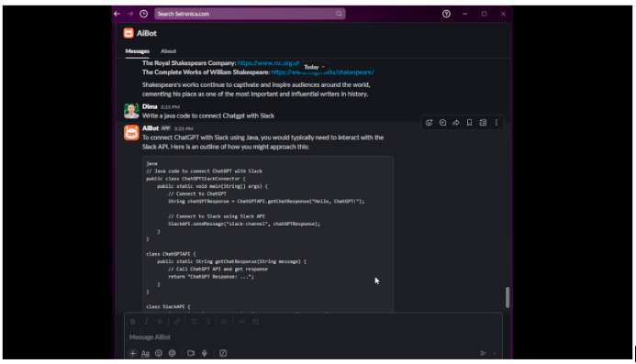Go forward with the right arrow

click(x=130, y=14)
